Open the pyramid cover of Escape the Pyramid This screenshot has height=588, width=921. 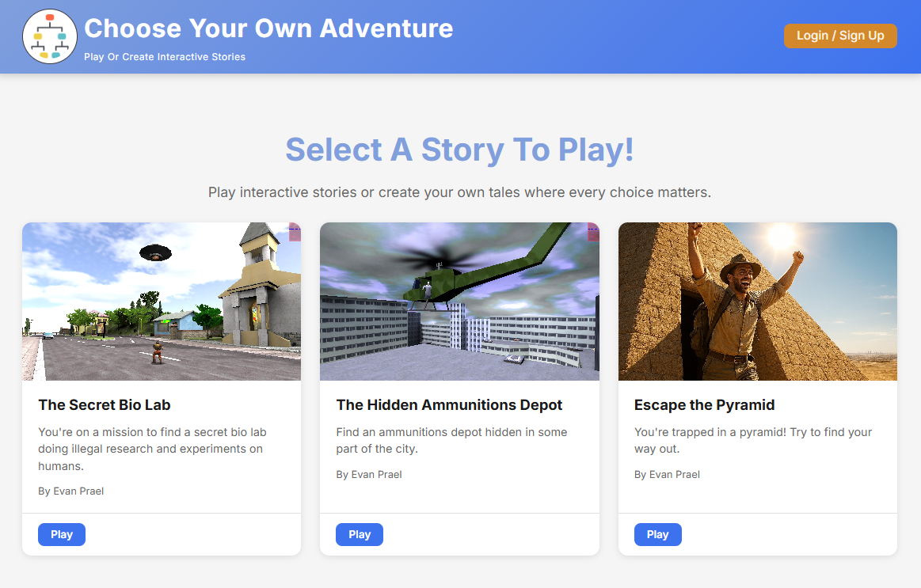757,301
